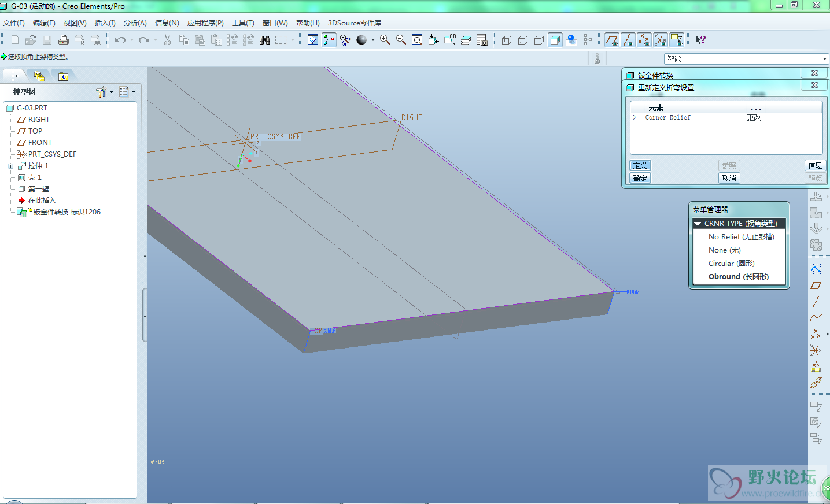The width and height of the screenshot is (830, 504).
Task: Click the Zoom Out magnifier icon
Action: coord(401,40)
